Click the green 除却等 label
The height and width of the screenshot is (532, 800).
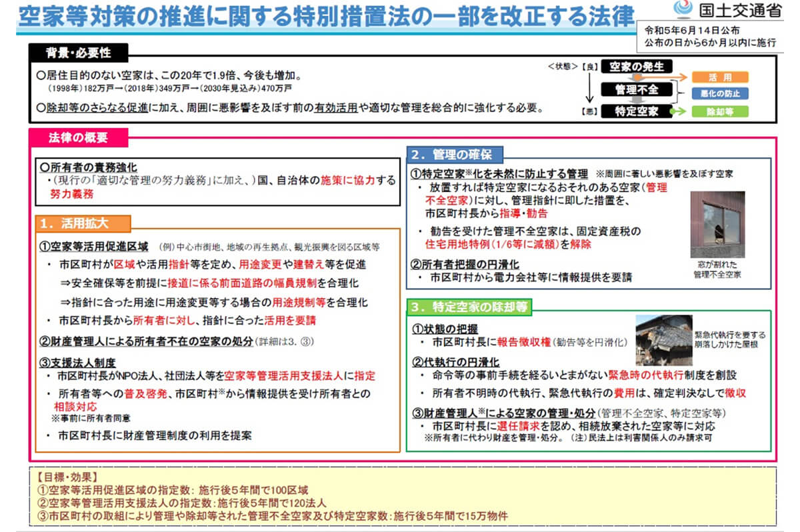tap(720, 111)
